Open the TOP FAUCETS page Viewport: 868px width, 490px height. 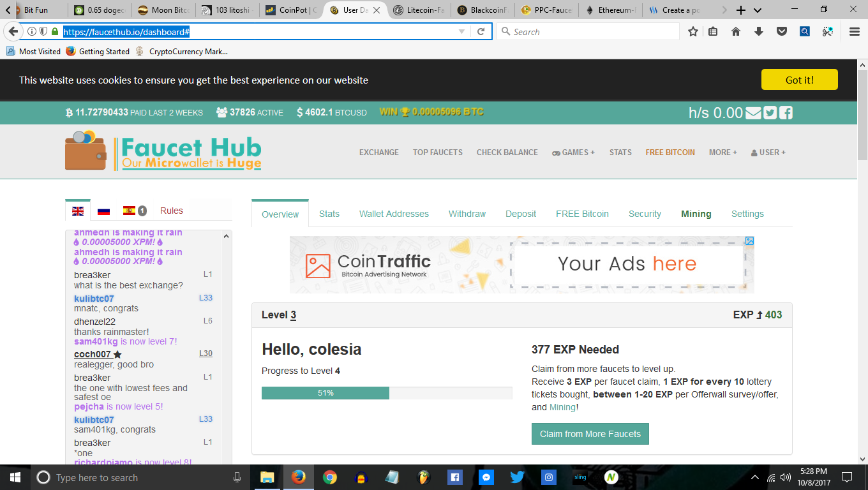[x=438, y=152]
